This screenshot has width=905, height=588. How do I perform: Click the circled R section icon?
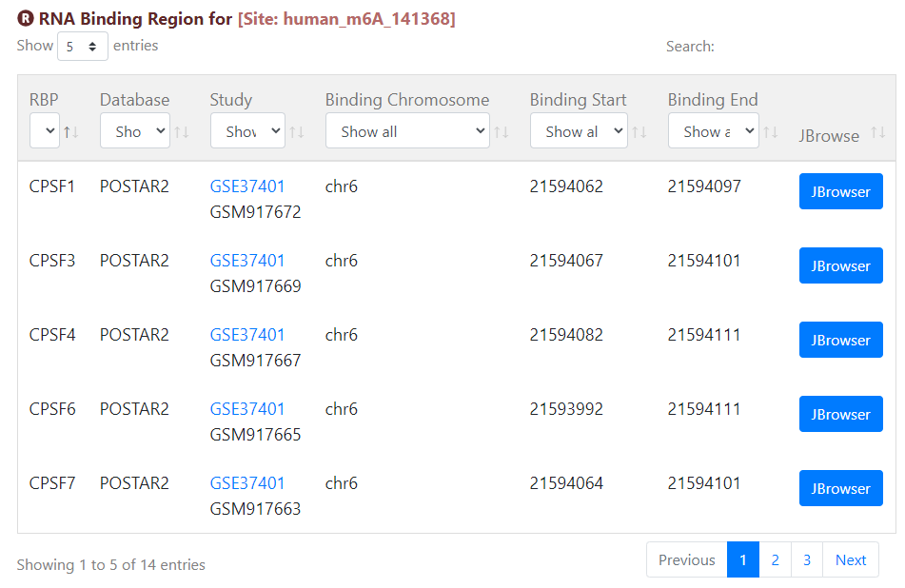point(25,18)
